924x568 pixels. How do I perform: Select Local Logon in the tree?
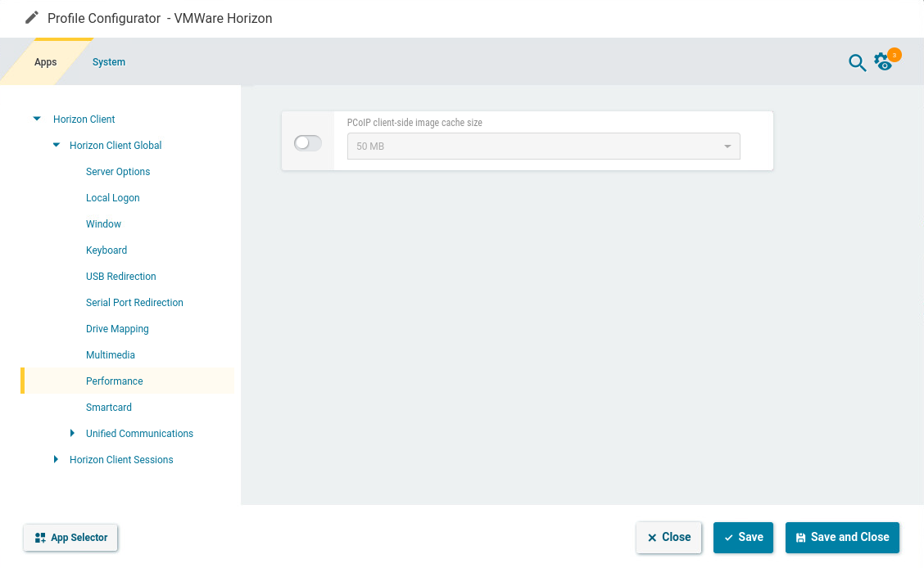112,198
